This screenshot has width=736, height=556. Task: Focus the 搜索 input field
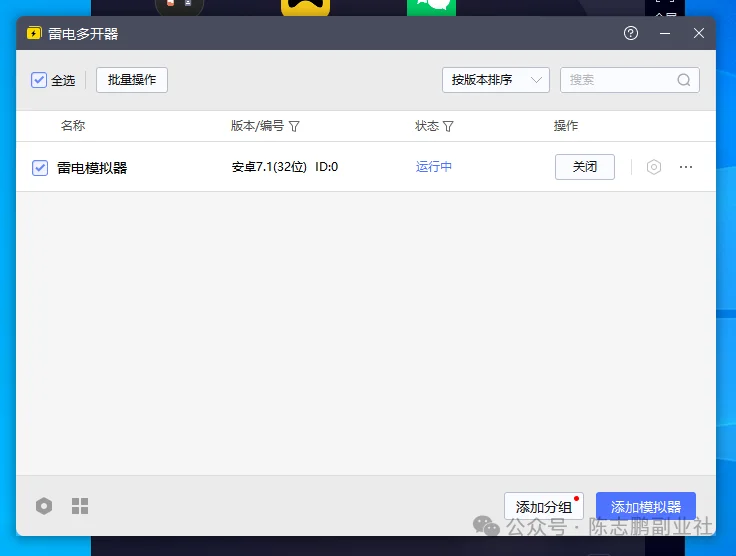(x=630, y=80)
